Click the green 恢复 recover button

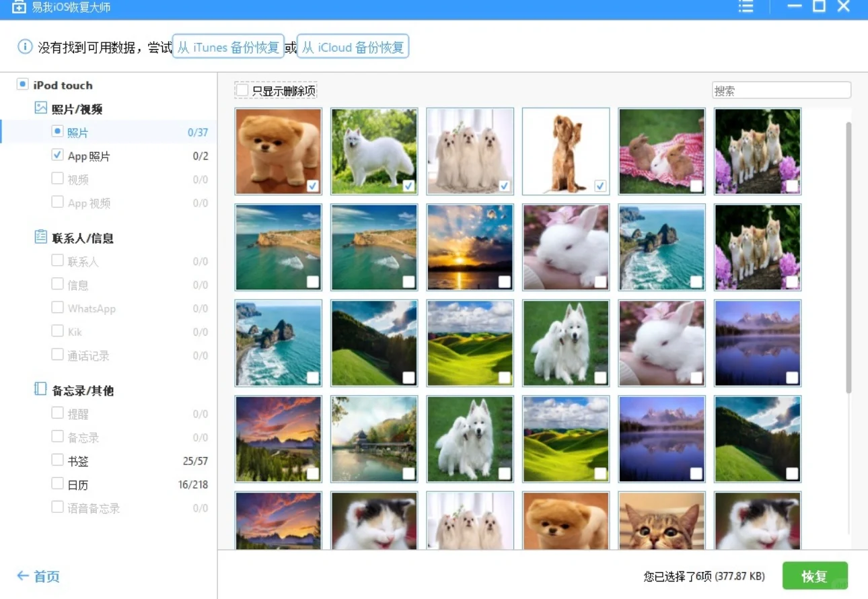[814, 576]
